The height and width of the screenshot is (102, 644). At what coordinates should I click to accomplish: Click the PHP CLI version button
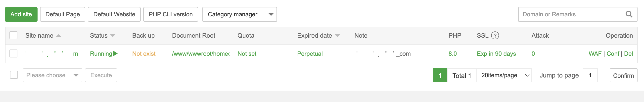171,14
